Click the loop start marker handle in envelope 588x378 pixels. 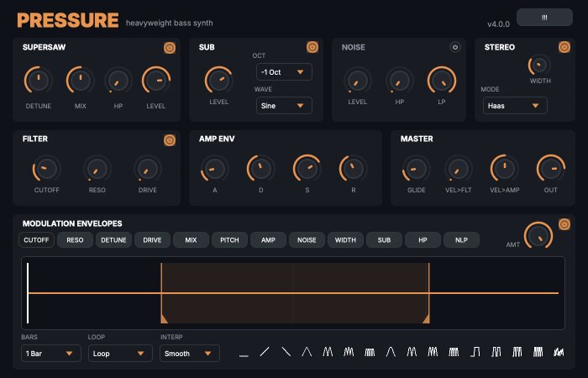[x=164, y=318]
